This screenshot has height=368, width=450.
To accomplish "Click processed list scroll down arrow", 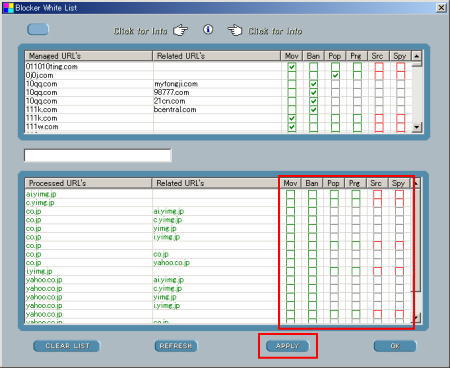I will (417, 318).
